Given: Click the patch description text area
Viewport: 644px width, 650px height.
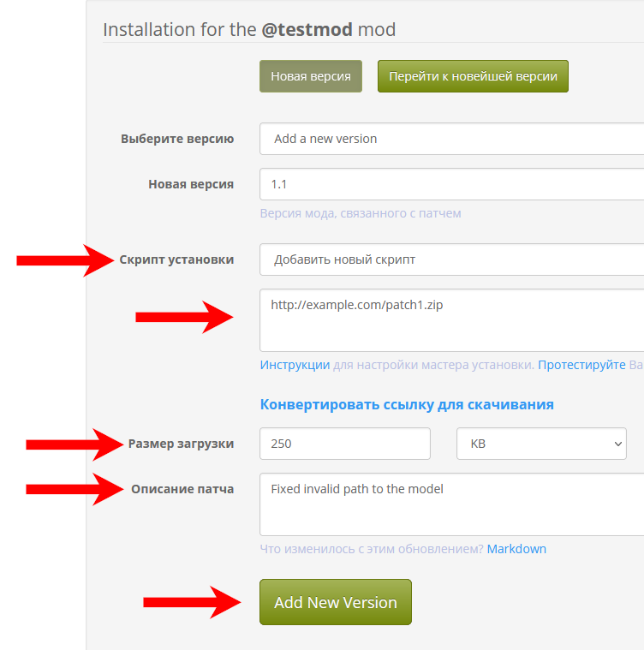Looking at the screenshot, I should click(451, 504).
